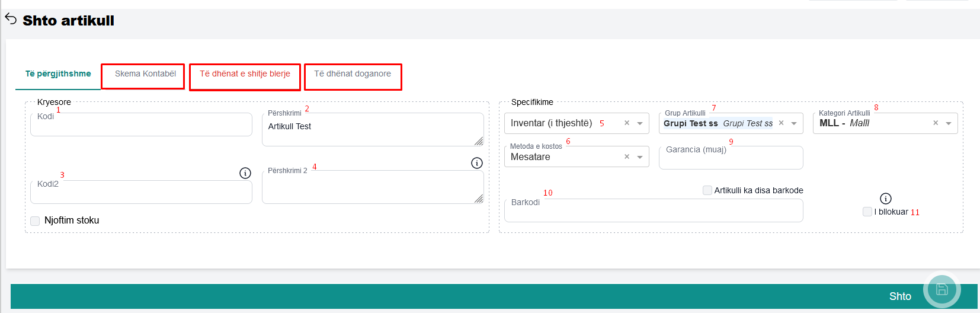Expand the Inventar (i thjeshtë) dropdown arrow
Viewport: 980px width, 313px height.
(640, 123)
